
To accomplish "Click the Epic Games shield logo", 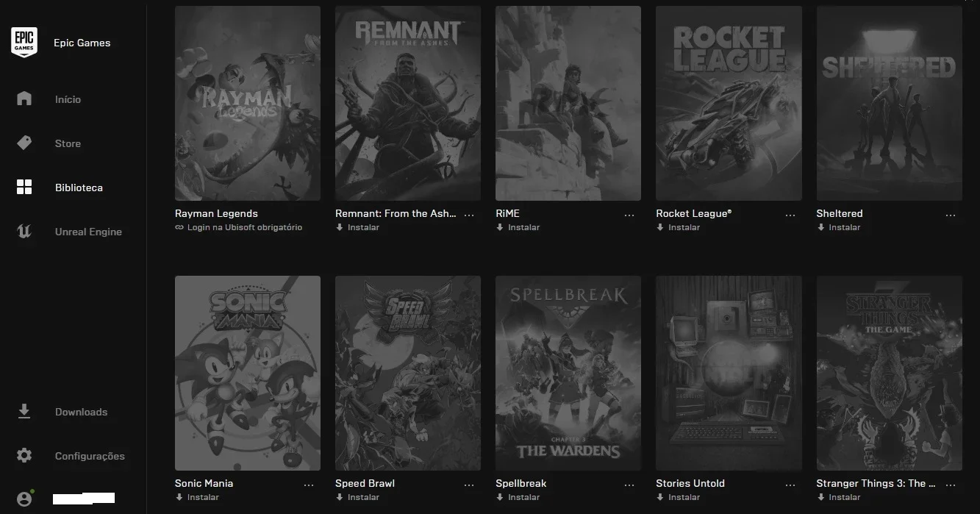I will coord(24,43).
